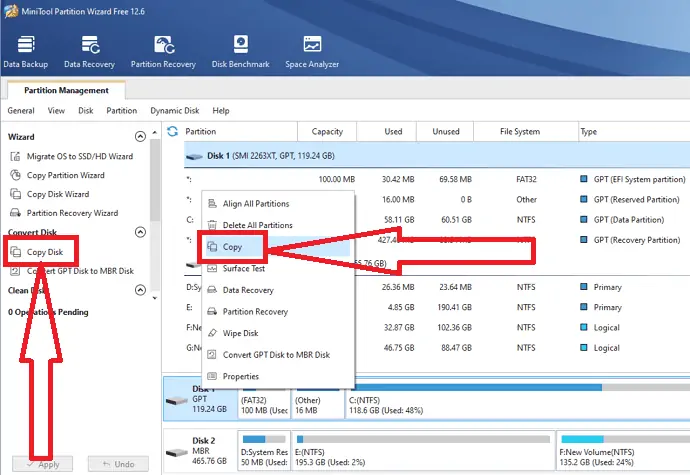
Task: Start the Copy Partition Wizard
Action: point(66,175)
